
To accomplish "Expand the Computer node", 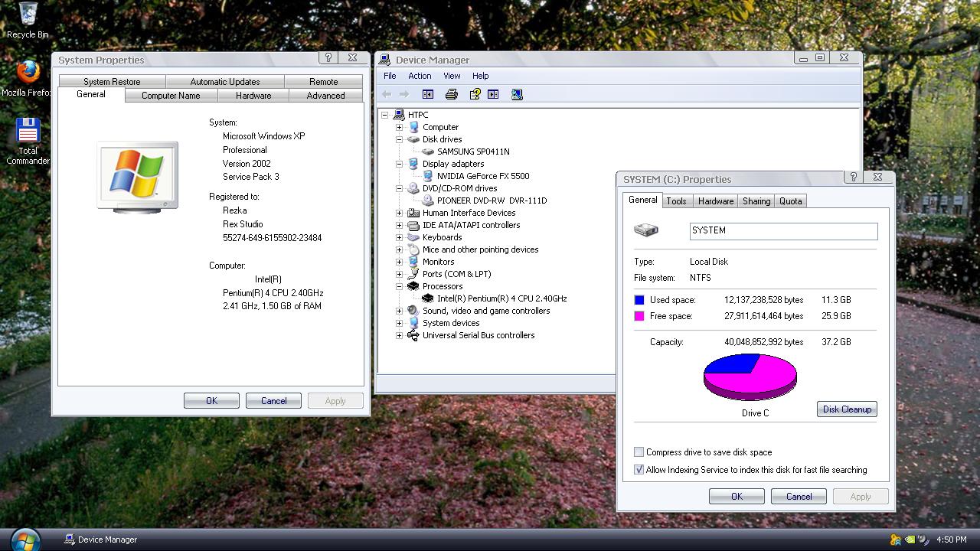I will [x=399, y=127].
